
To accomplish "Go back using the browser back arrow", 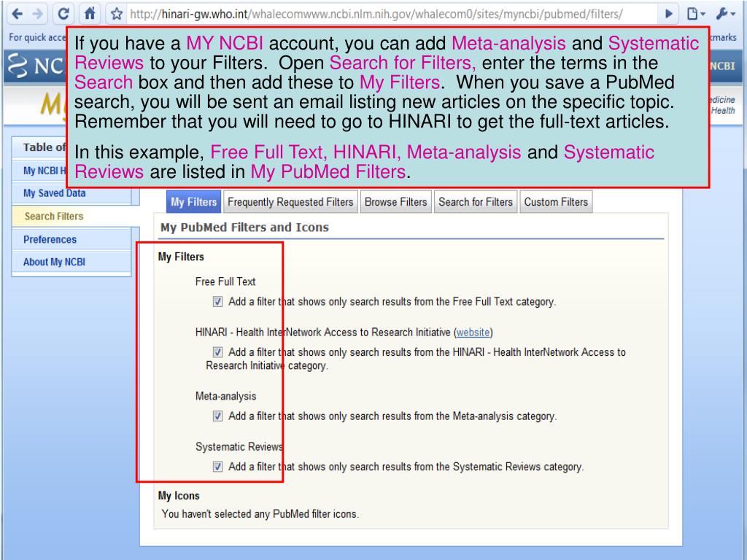I will tap(18, 14).
